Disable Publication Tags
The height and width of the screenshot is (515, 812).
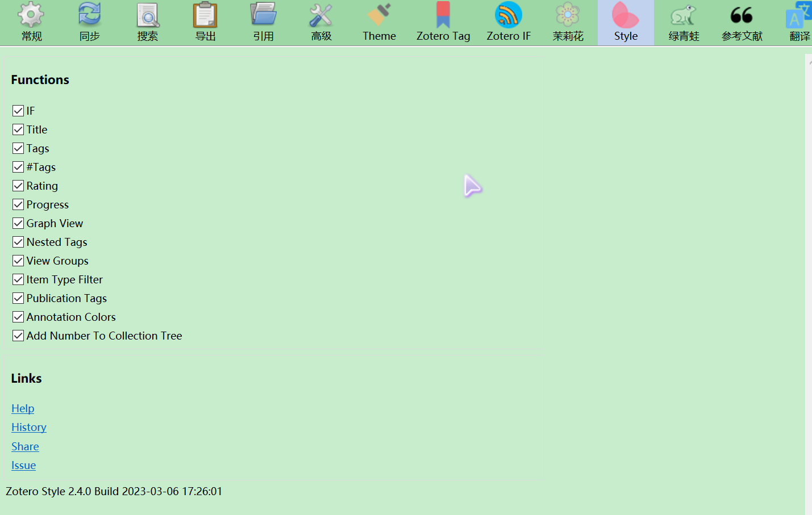point(18,298)
